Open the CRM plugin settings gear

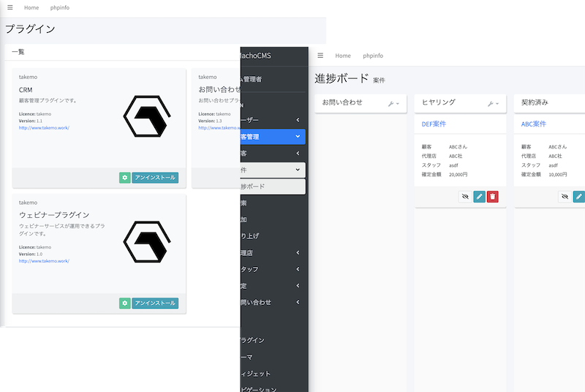(124, 178)
